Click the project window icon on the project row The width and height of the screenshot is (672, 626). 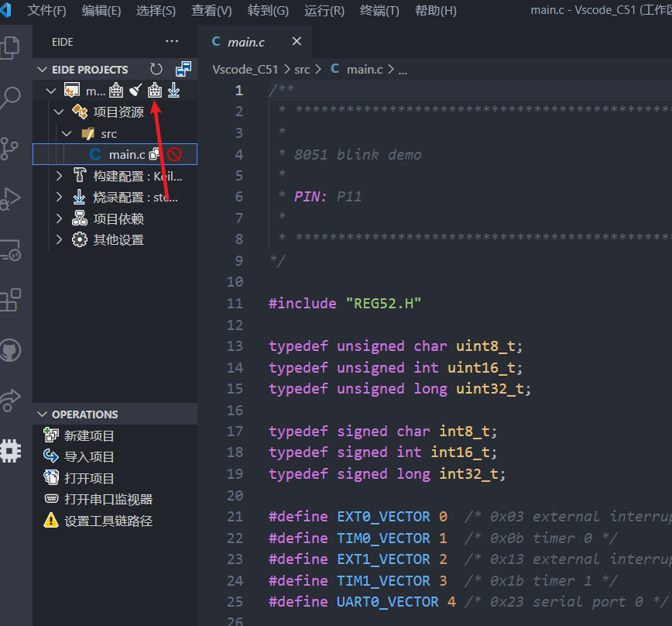click(x=71, y=91)
